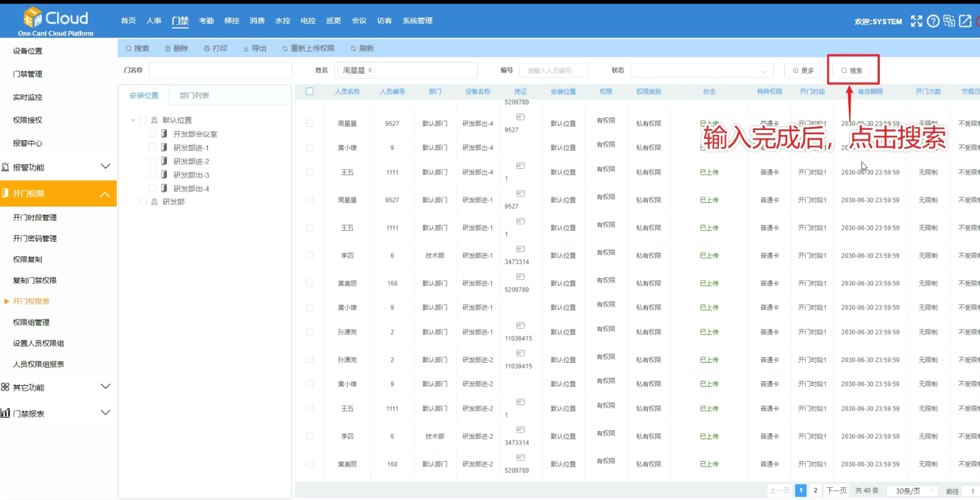The height and width of the screenshot is (500, 980).
Task: Switch to the 部门列表 tab
Action: point(194,96)
